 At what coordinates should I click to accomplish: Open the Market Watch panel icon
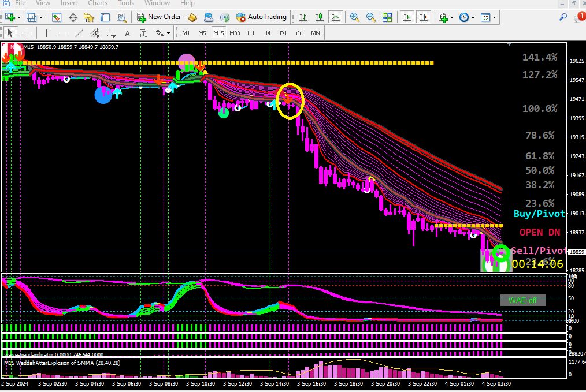coord(57,17)
